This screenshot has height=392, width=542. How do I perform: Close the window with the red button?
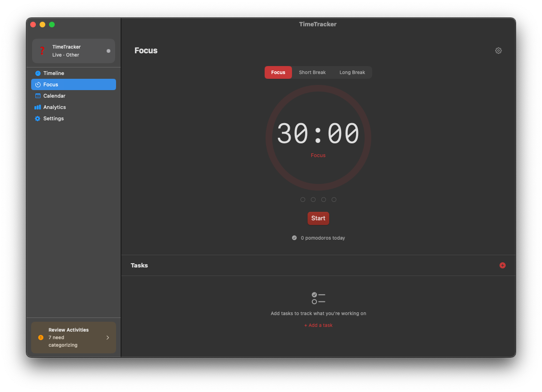click(33, 25)
